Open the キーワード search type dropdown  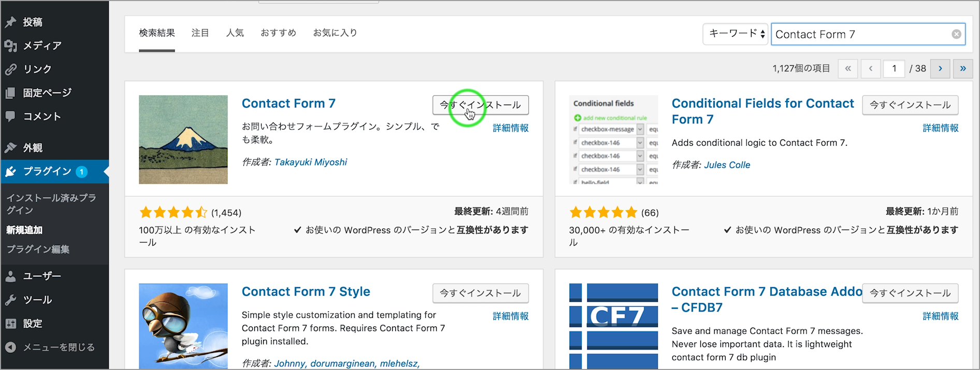pos(736,34)
